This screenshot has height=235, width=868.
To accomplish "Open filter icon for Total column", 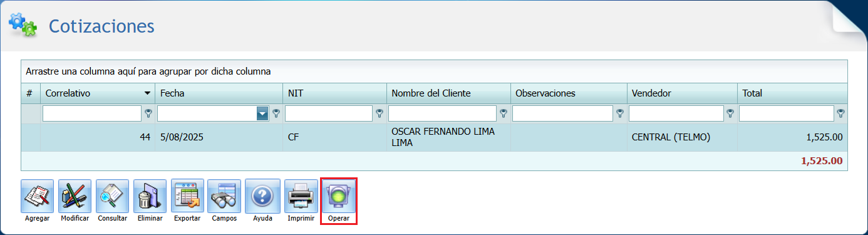I will click(x=840, y=113).
